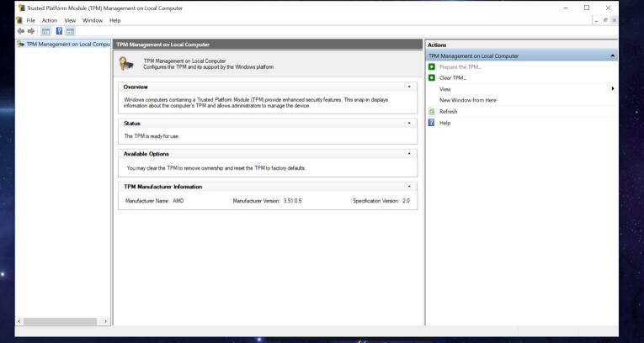Click the tree pane scroll right arrow
The image size is (644, 343).
tap(105, 321)
